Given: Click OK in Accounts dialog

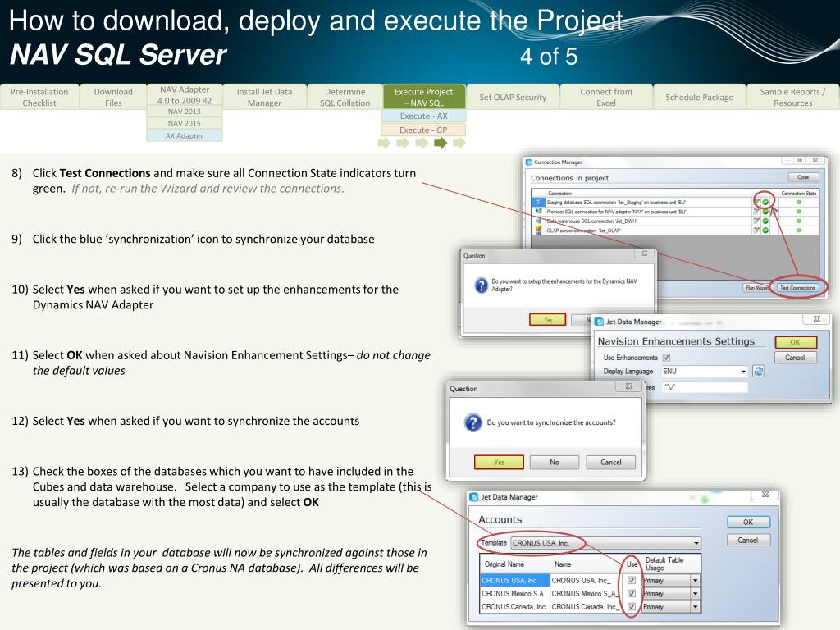Looking at the screenshot, I should click(x=748, y=522).
